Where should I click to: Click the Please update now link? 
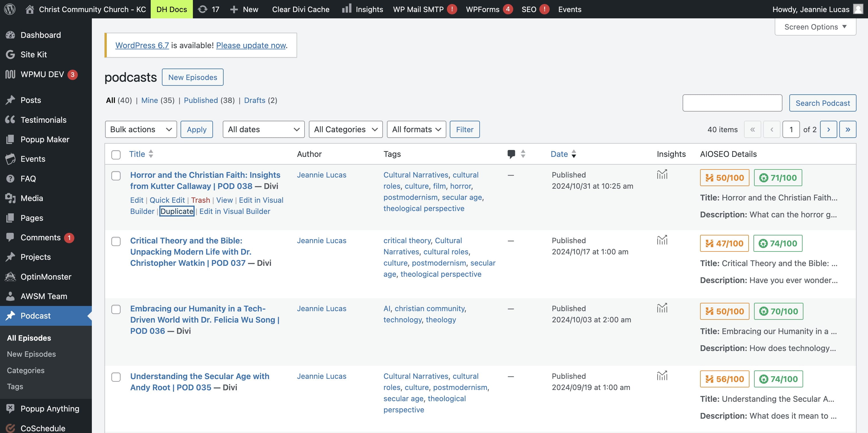251,45
